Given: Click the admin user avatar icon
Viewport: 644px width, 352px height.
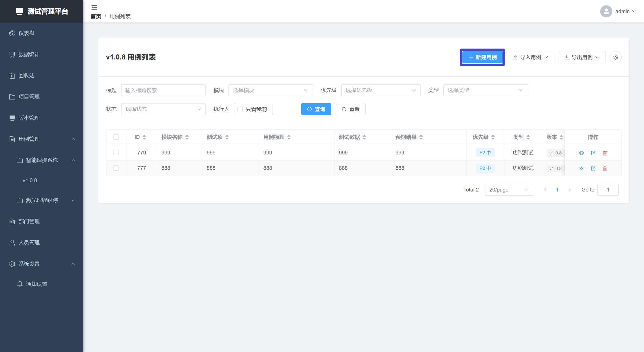Looking at the screenshot, I should click(606, 11).
